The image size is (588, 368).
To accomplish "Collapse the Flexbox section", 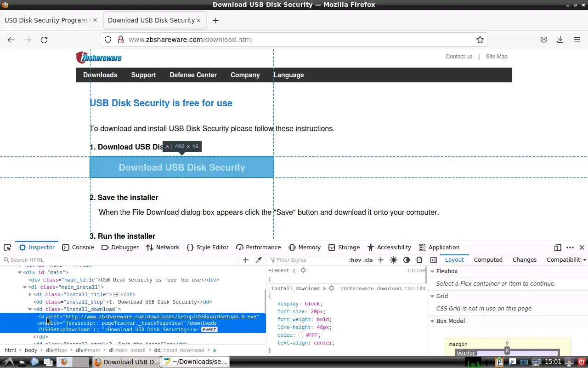I will click(x=433, y=271).
